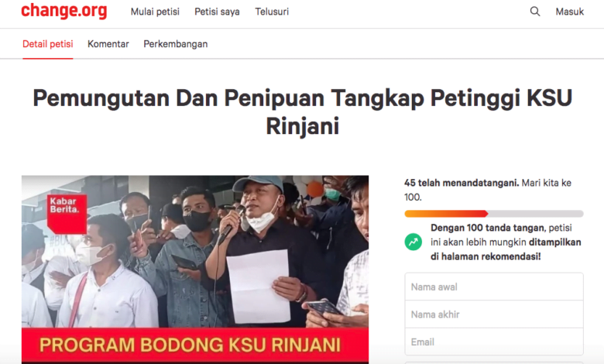Switch to the Komentar tab

point(108,44)
